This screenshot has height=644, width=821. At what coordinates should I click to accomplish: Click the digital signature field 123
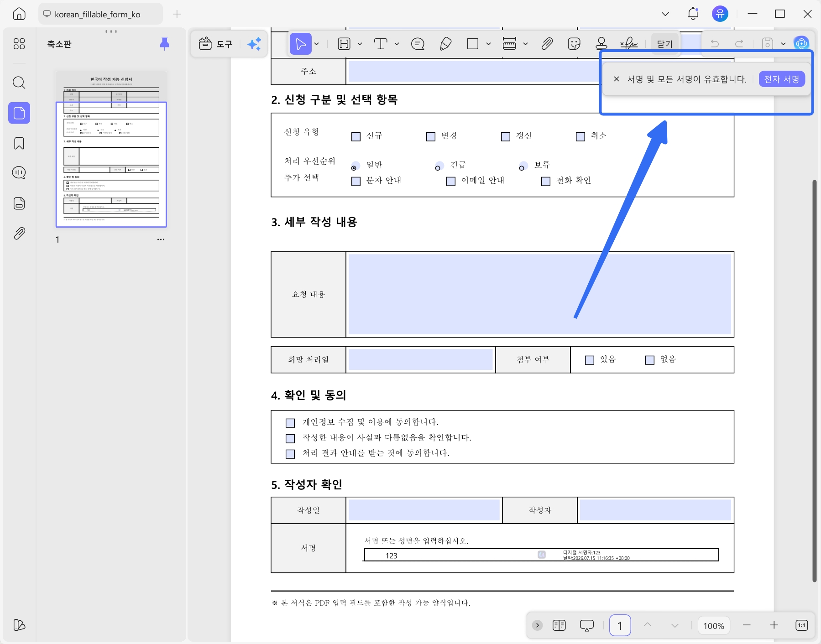[x=541, y=555]
